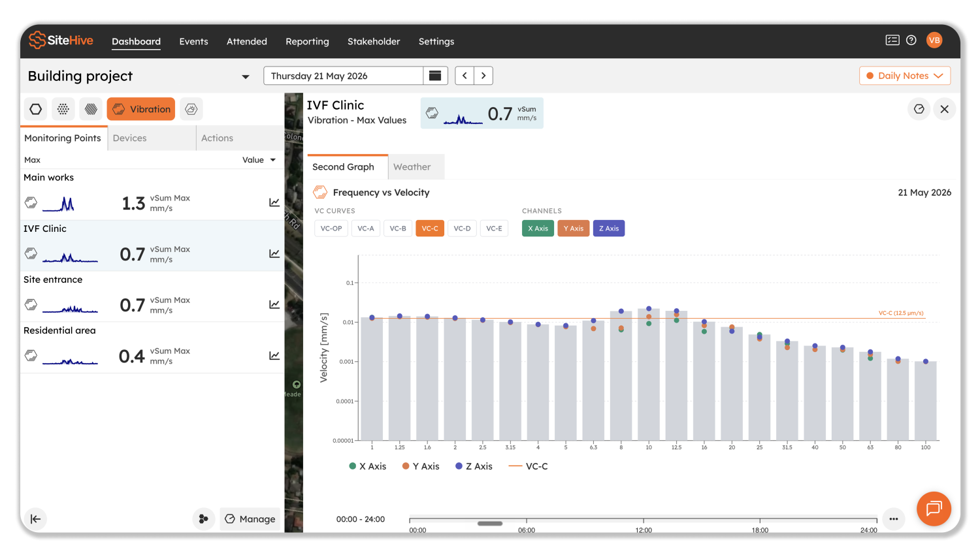This screenshot has height=557, width=980.
Task: Toggle the VC-A curve
Action: 366,229
